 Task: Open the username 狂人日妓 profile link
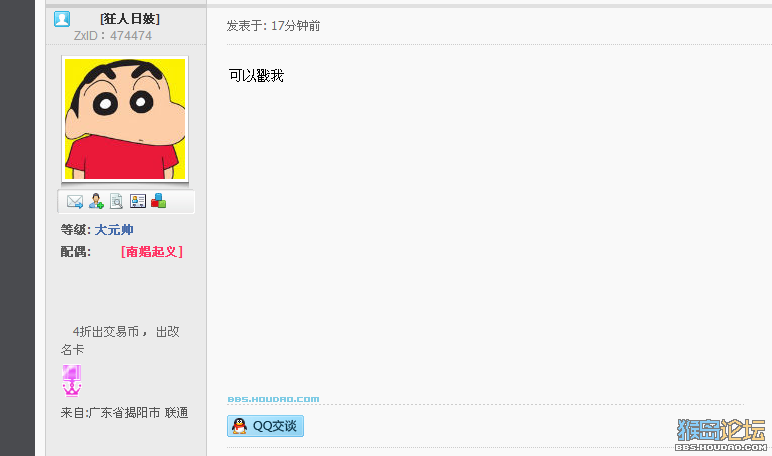tap(130, 19)
